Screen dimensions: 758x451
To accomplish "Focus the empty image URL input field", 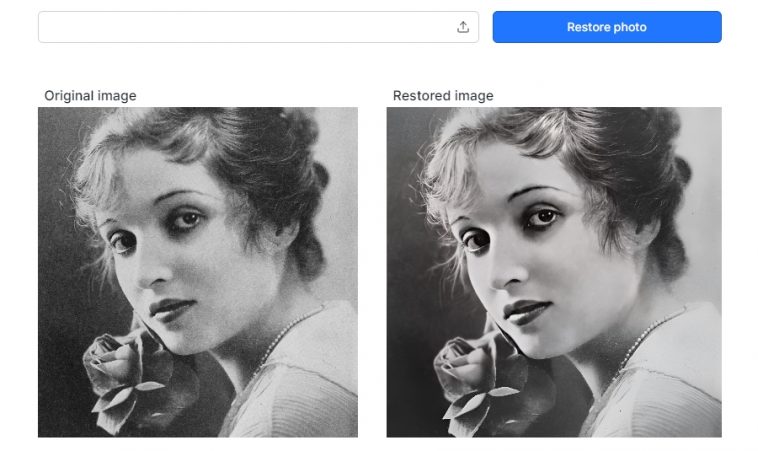I will tap(258, 27).
